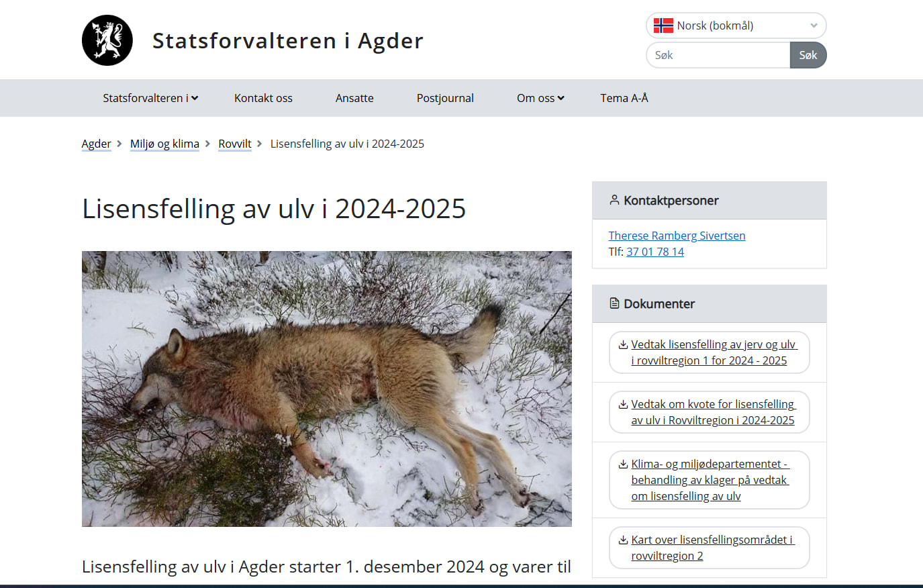Click the Søk search button
This screenshot has width=923, height=588.
point(808,55)
